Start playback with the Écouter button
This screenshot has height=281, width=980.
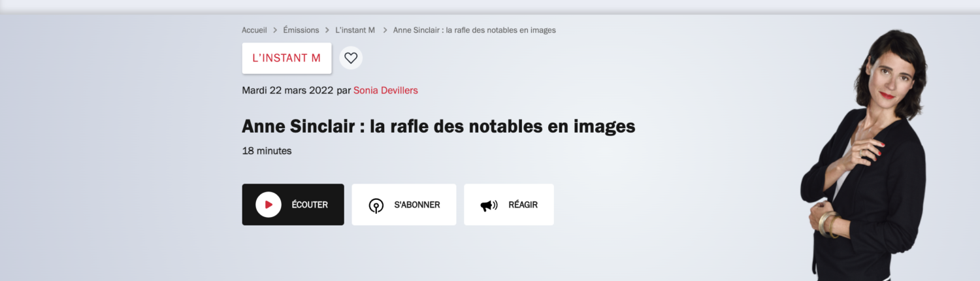pos(293,205)
